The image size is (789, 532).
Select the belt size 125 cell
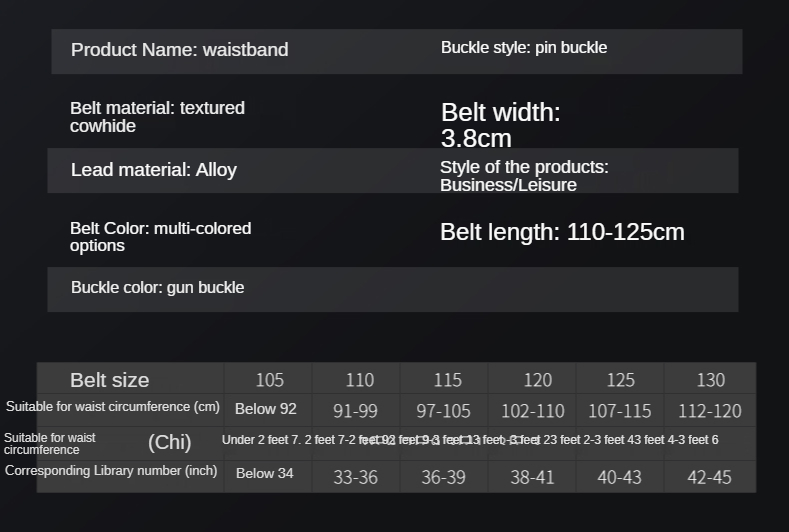tap(620, 380)
